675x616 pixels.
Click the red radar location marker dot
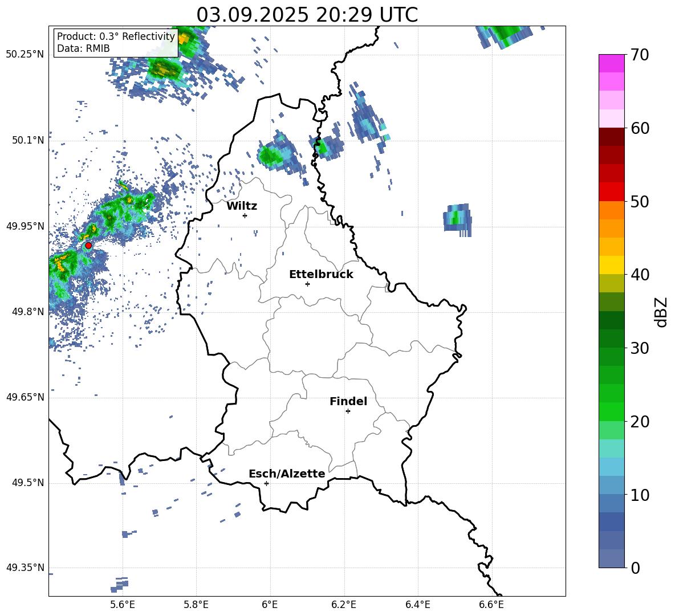(x=88, y=245)
